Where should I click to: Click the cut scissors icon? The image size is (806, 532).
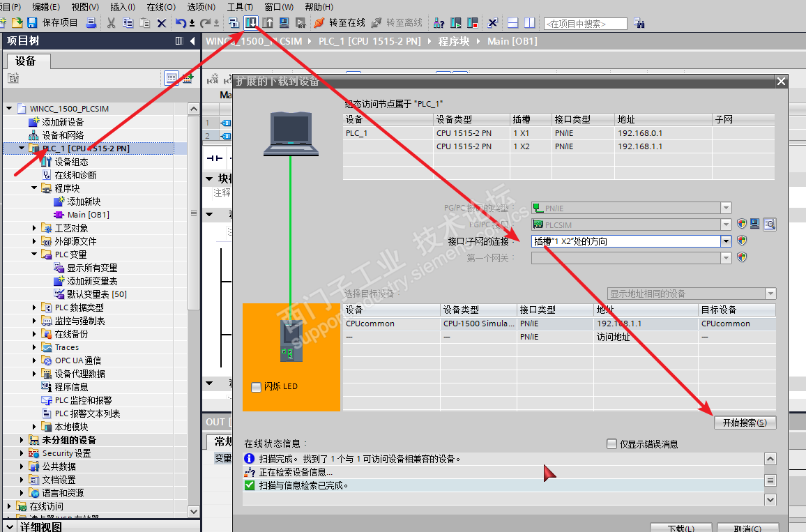point(111,22)
